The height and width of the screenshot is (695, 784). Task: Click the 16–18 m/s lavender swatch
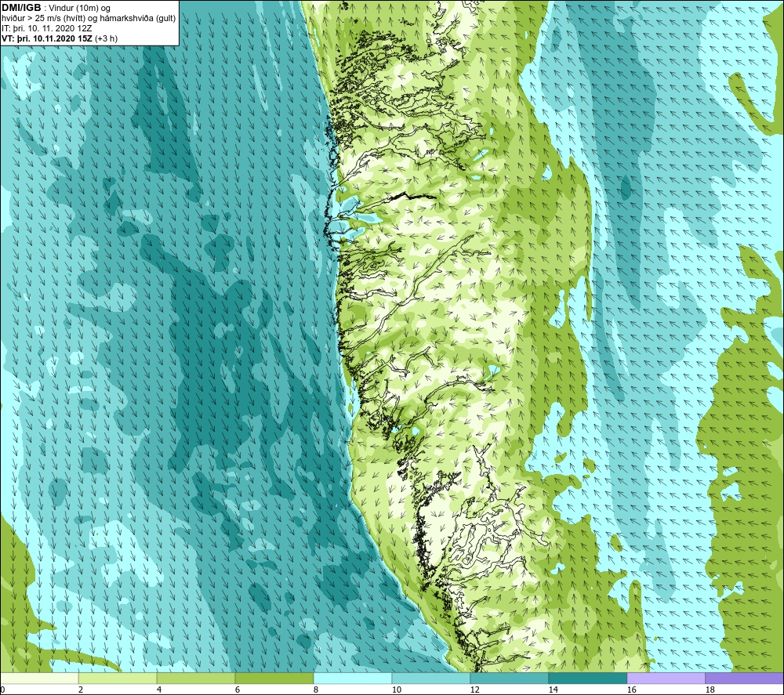[x=666, y=678]
